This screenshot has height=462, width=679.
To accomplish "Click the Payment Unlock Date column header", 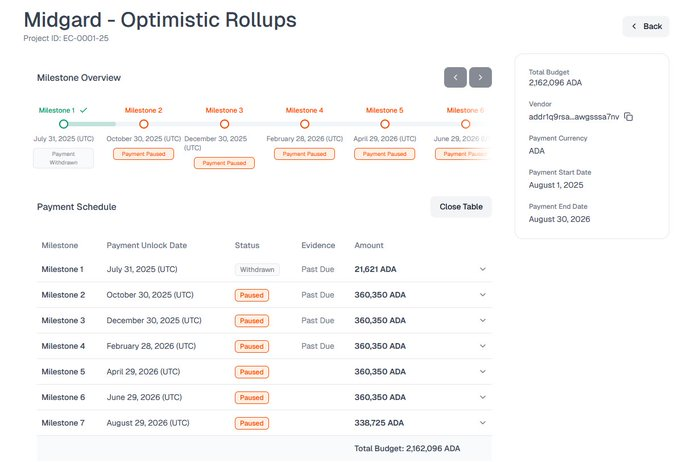I will click(147, 246).
